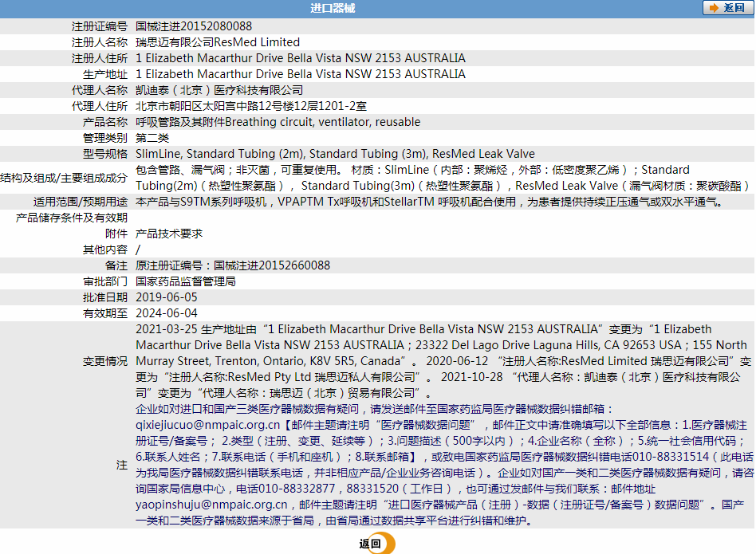The height and width of the screenshot is (554, 756).
Task: Click the 适用范围/预期用途 label
Action: 81,202
